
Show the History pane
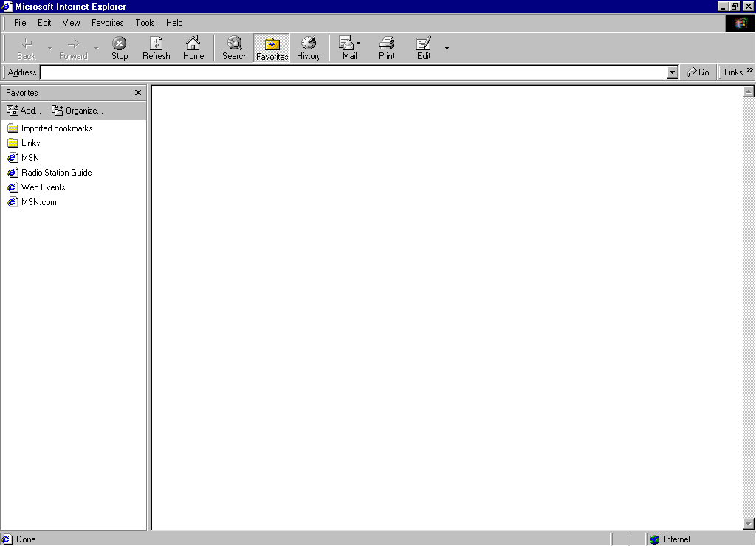pyautogui.click(x=309, y=48)
